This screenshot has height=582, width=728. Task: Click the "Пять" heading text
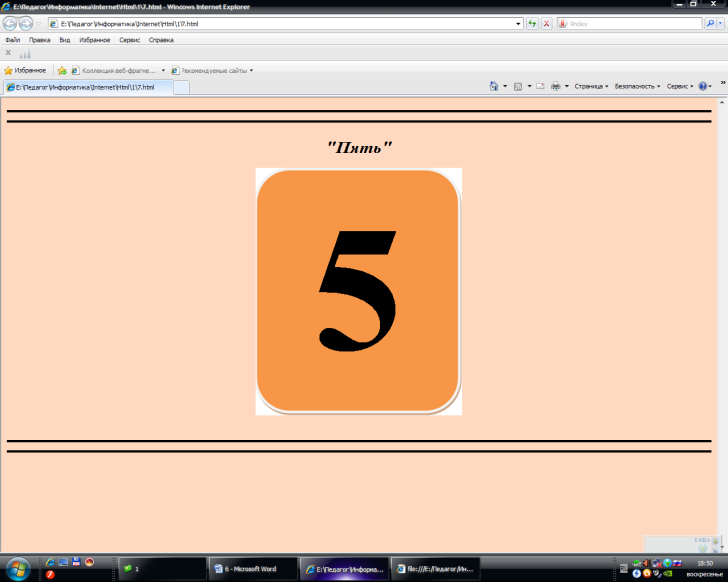tap(359, 147)
